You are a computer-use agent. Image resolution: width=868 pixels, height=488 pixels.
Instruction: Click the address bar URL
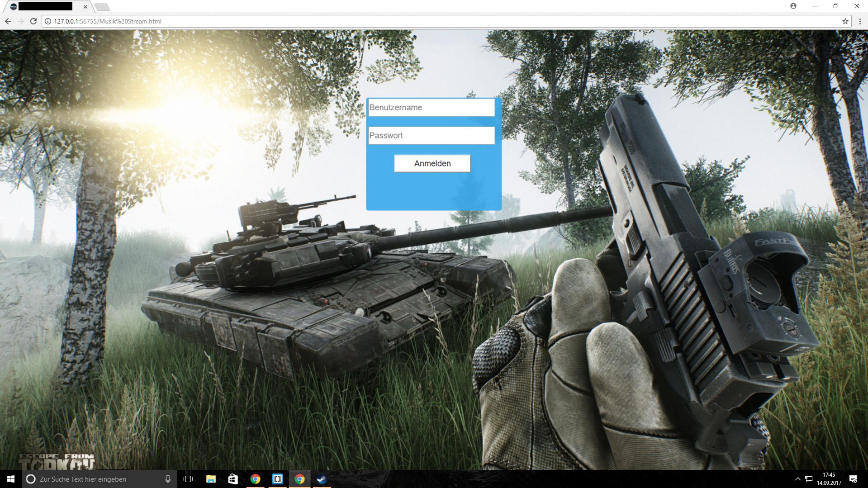coord(108,21)
